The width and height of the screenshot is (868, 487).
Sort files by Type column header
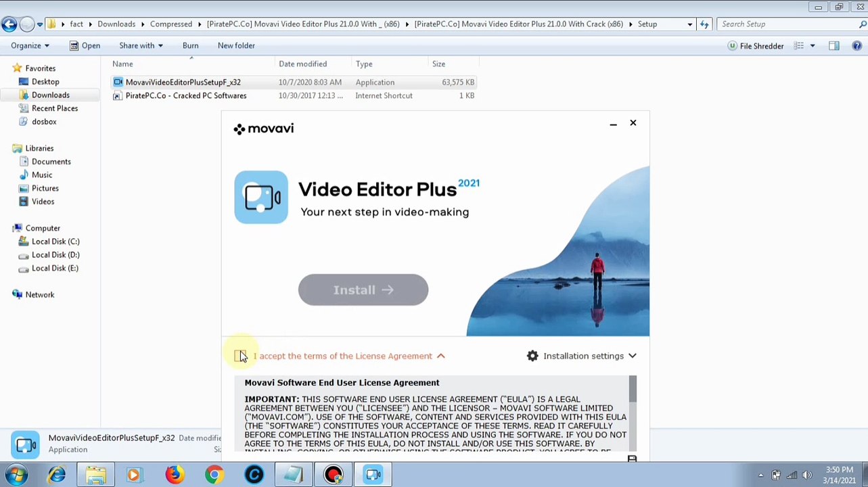pyautogui.click(x=364, y=64)
